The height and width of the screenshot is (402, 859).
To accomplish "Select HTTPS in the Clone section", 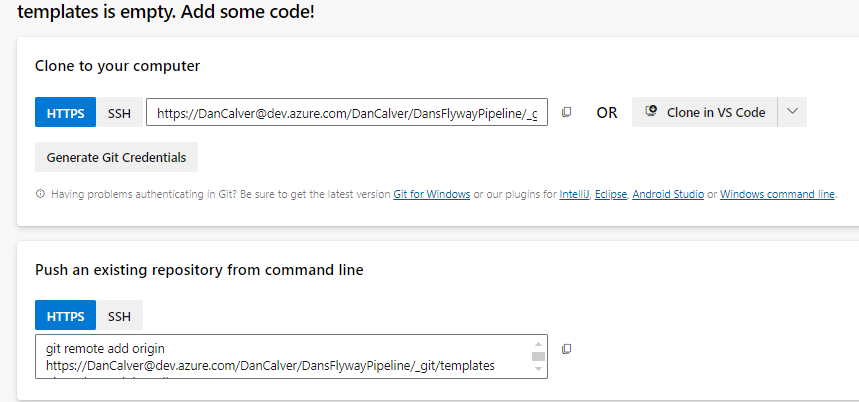I will pyautogui.click(x=66, y=112).
